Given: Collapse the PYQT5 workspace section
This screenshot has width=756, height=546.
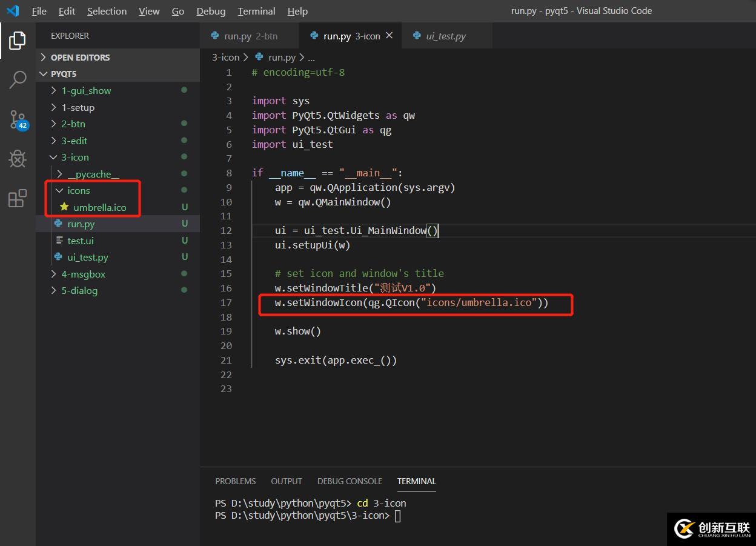Looking at the screenshot, I should coord(118,74).
